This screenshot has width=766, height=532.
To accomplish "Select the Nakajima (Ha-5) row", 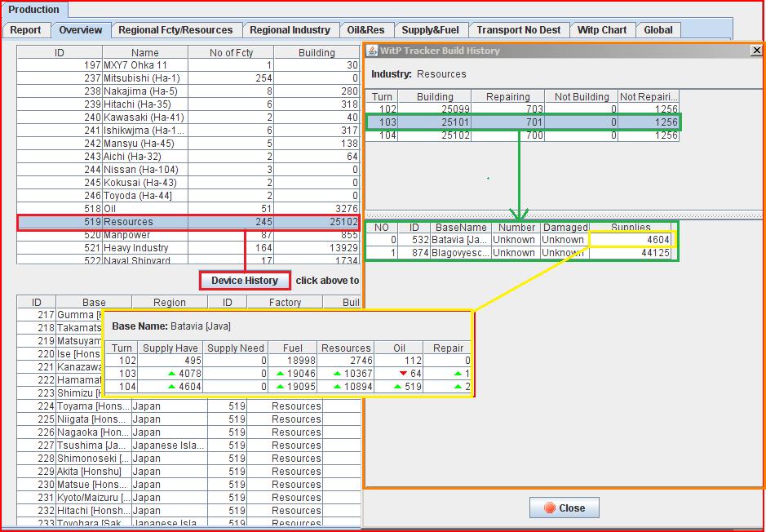I will click(188, 91).
